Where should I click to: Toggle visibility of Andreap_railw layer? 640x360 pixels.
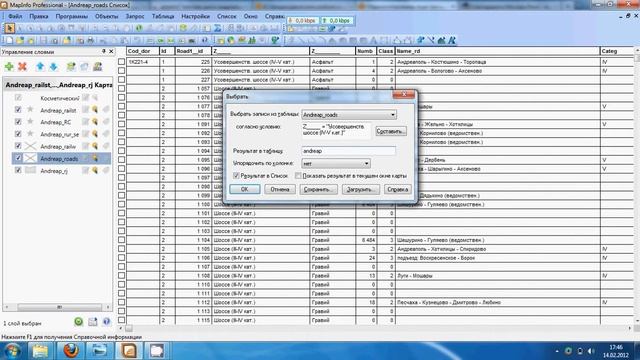18,146
